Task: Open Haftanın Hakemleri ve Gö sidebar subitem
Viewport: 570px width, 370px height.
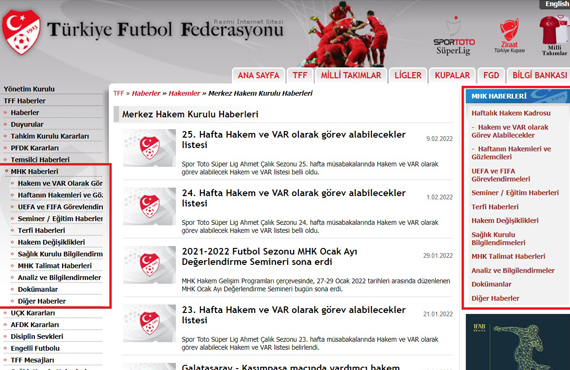Action: [x=60, y=195]
